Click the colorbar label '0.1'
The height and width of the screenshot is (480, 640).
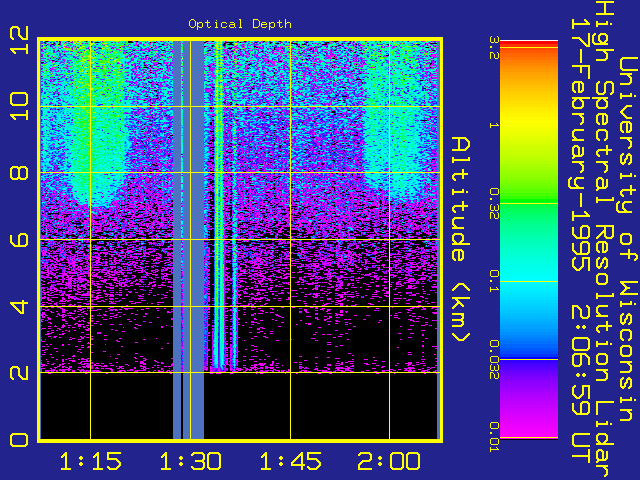click(494, 281)
